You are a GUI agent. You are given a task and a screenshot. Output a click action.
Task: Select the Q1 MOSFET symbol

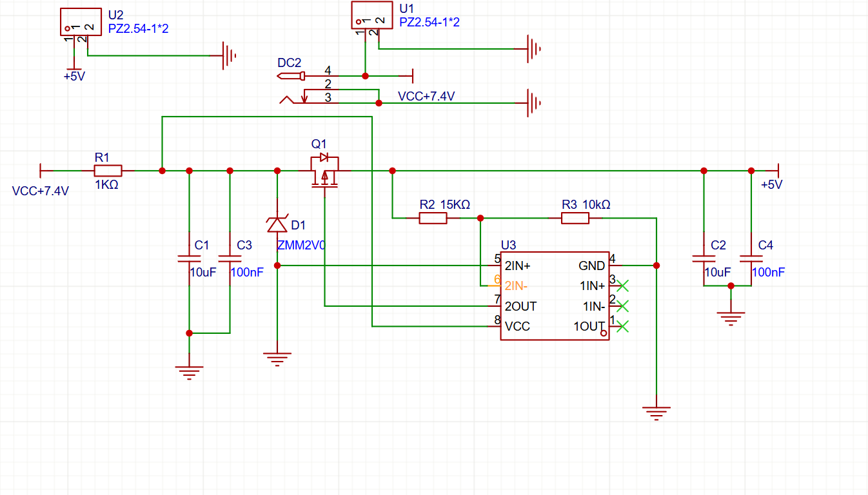[x=324, y=171]
